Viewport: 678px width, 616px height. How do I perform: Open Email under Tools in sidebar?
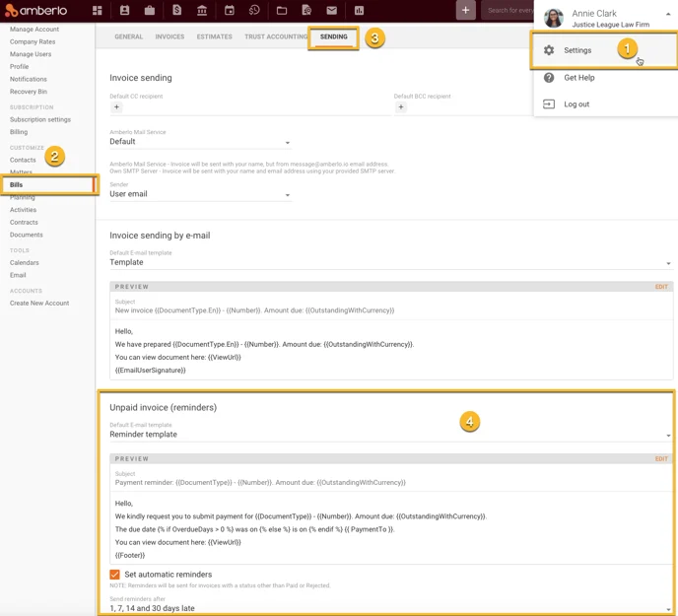pos(18,275)
